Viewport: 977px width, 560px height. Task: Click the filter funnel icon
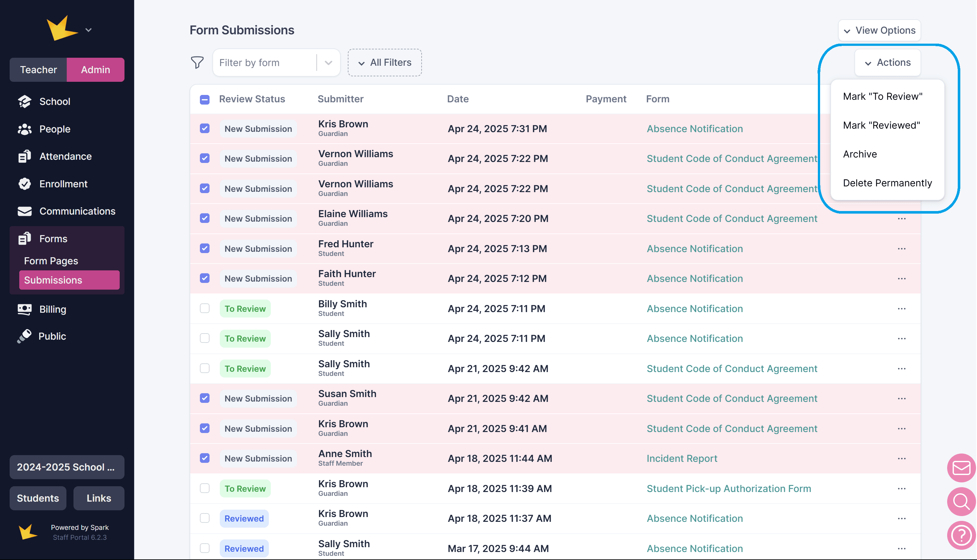pos(197,62)
